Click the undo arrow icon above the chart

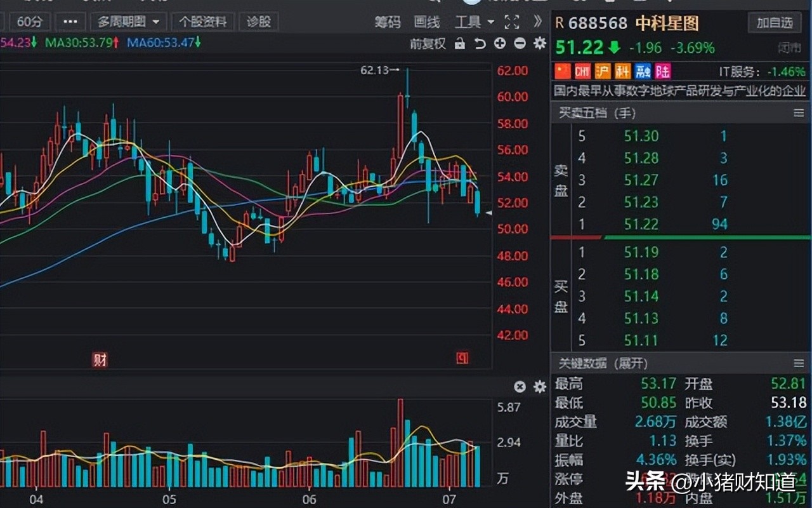click(480, 44)
